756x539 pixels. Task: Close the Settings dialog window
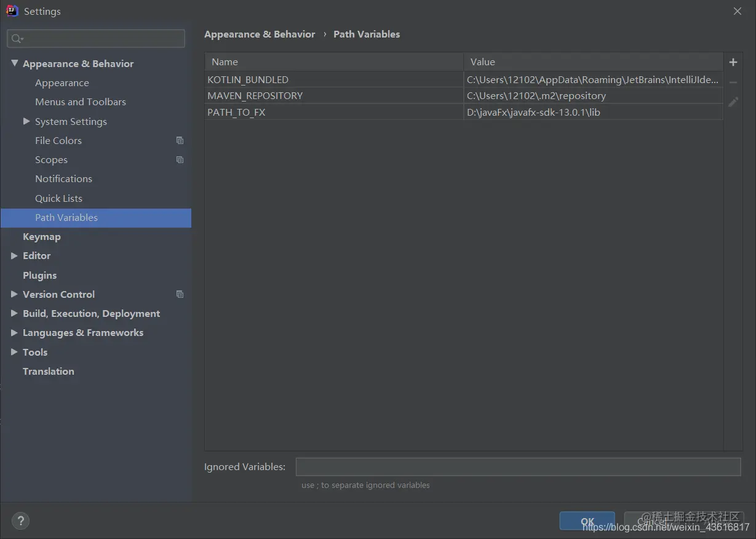(738, 11)
